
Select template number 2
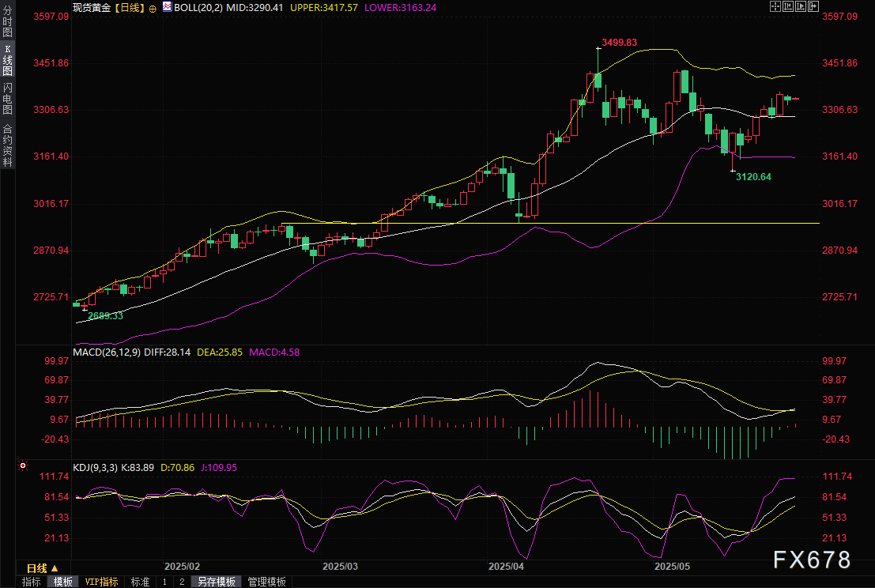pos(182,582)
